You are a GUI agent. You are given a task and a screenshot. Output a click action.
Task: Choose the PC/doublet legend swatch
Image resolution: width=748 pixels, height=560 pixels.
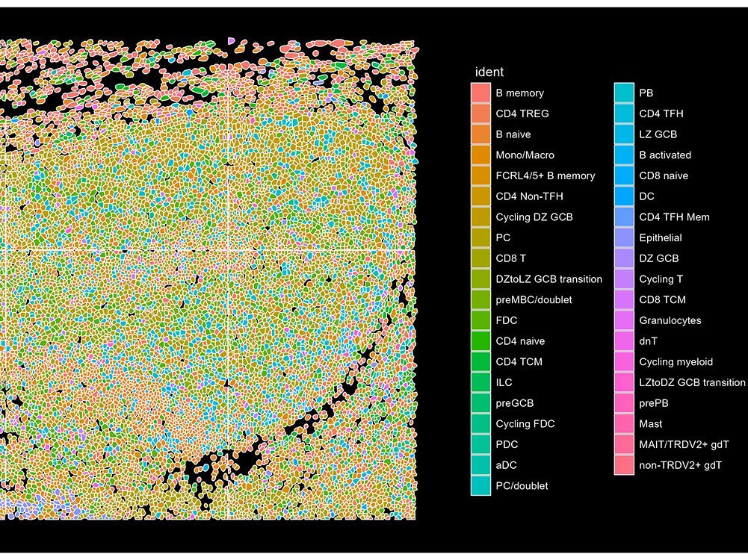pyautogui.click(x=480, y=486)
